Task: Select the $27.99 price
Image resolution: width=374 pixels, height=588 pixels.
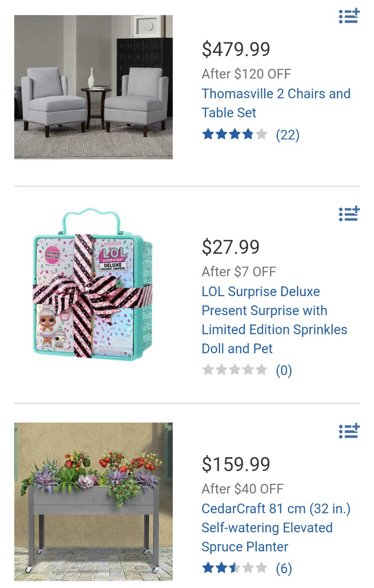Action: 231,247
